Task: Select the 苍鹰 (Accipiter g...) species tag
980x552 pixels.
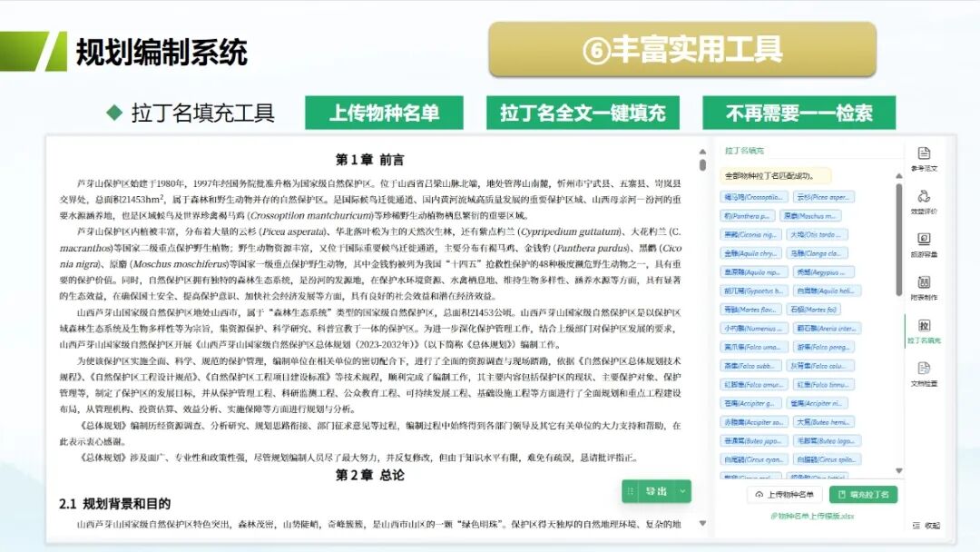Action: pos(750,403)
